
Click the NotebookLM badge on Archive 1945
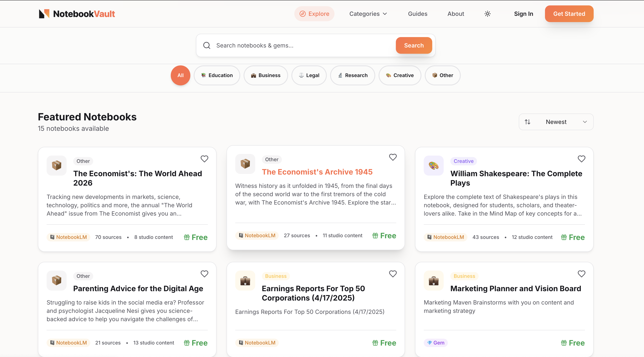pyautogui.click(x=257, y=236)
